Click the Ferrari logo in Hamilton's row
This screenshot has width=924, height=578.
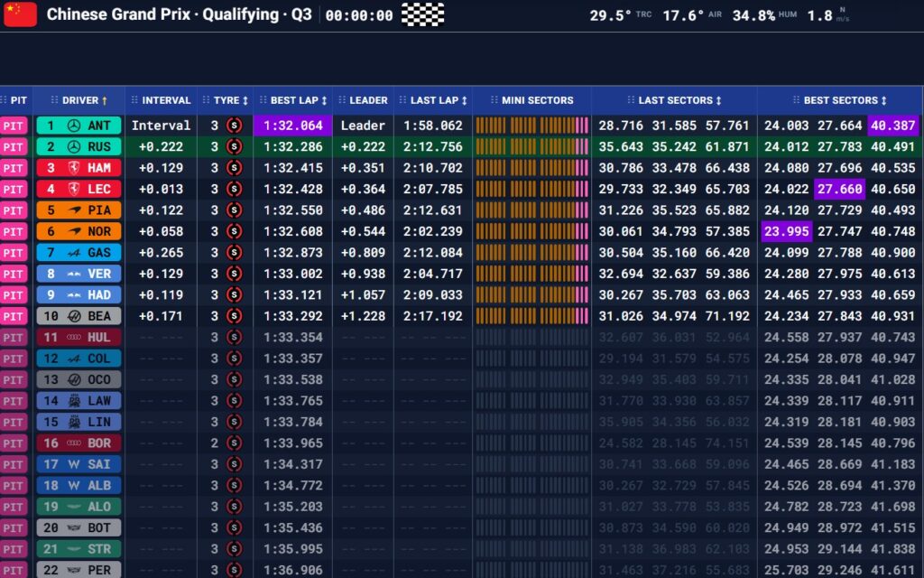coord(72,167)
